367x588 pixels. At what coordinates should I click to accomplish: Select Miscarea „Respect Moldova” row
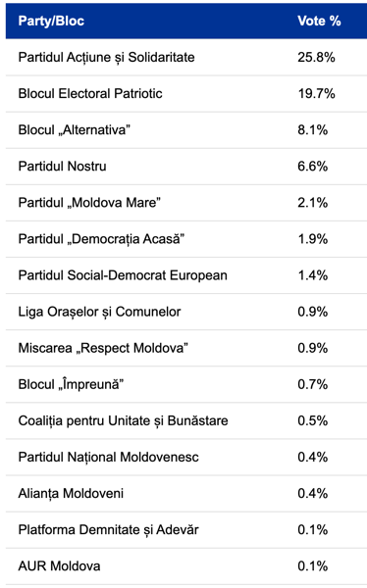point(186,348)
